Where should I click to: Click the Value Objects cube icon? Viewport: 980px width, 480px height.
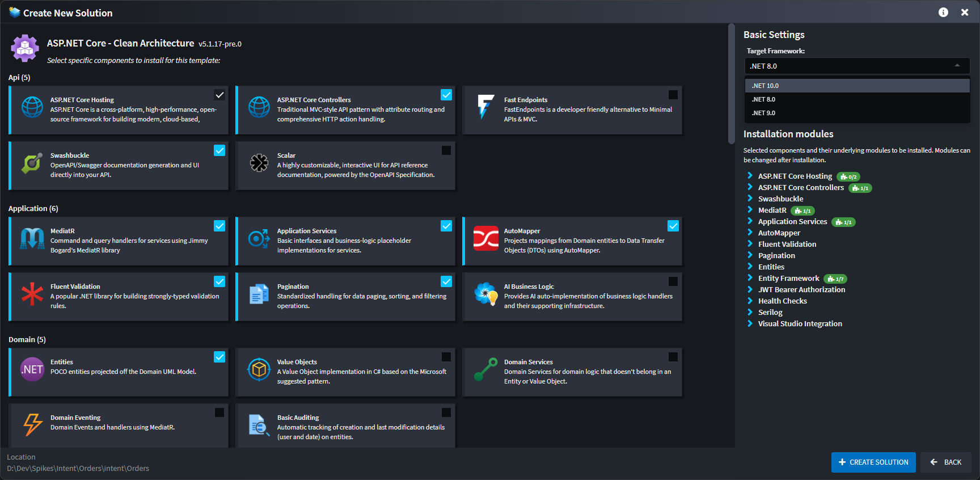(x=259, y=370)
